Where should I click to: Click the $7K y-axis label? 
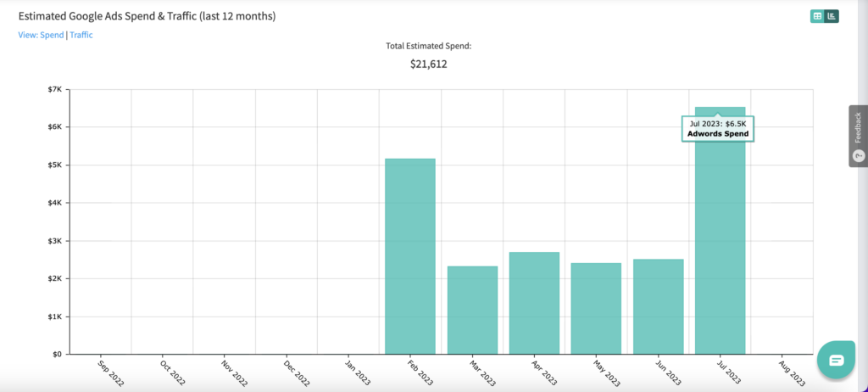point(55,89)
